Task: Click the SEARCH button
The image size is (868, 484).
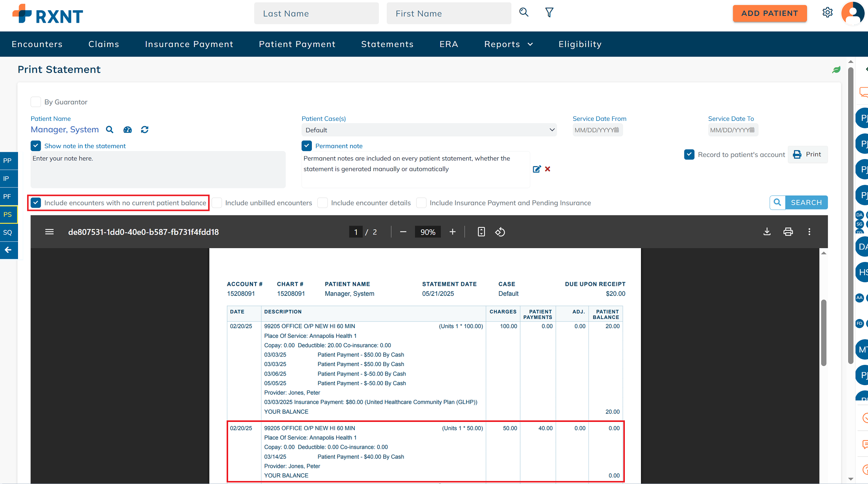Action: pyautogui.click(x=799, y=203)
